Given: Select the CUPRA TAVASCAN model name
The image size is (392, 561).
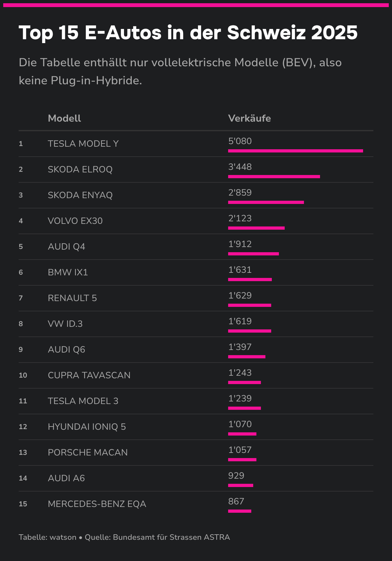Looking at the screenshot, I should tap(89, 375).
